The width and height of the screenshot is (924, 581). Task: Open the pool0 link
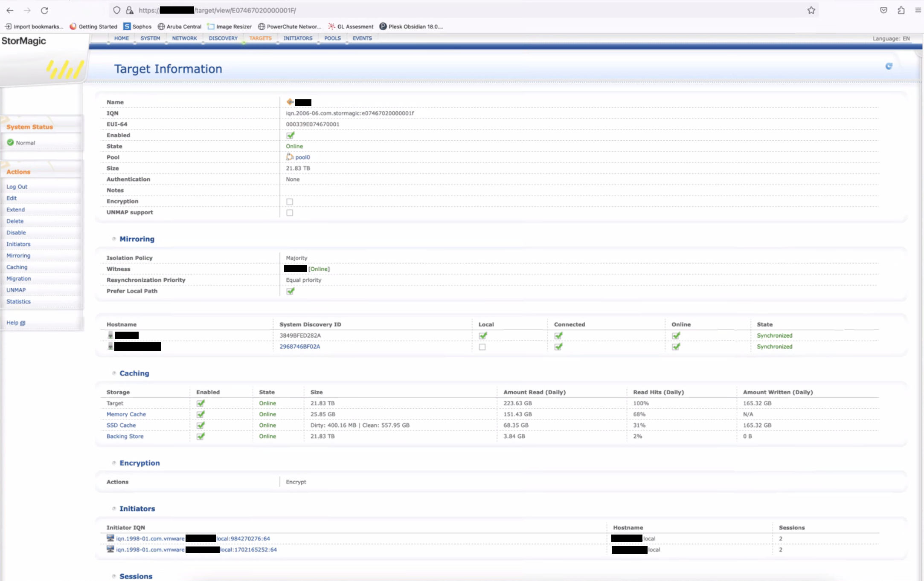[x=303, y=157]
